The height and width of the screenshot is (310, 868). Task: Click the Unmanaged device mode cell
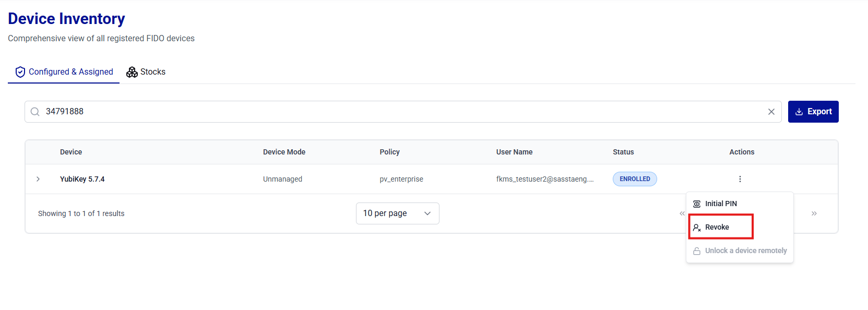[x=282, y=179]
